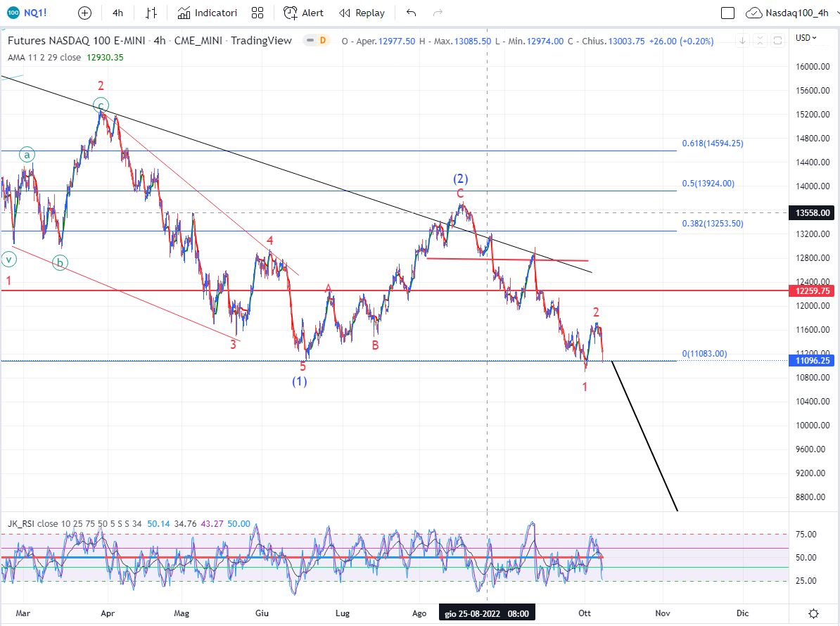Select the AMA 11 2 29 close indicator legend

44,57
